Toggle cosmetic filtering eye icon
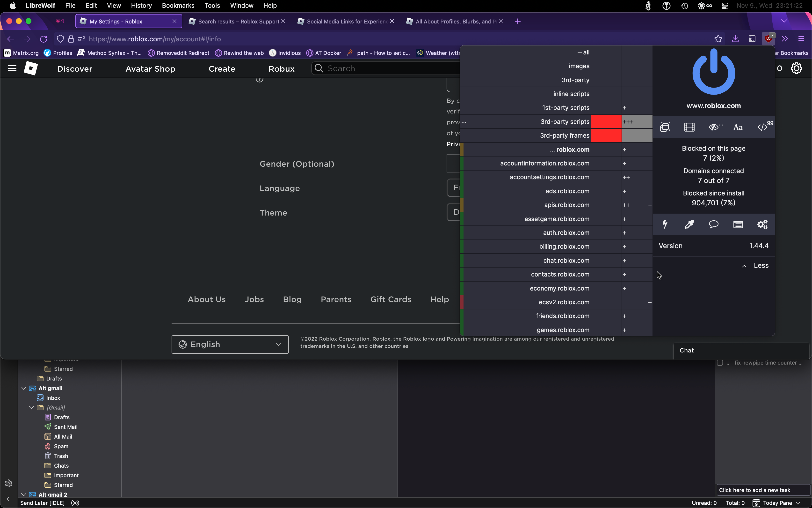Screen dimensions: 812x508 pos(715,127)
